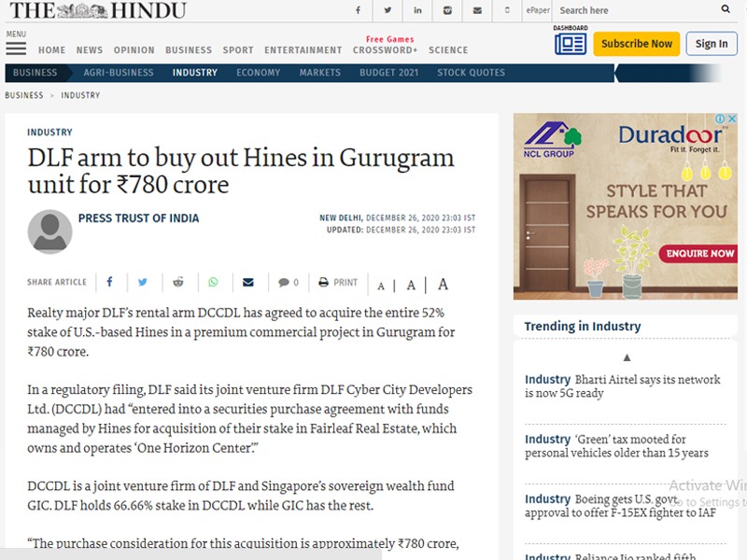
Task: Open the Science menu item
Action: coord(448,50)
